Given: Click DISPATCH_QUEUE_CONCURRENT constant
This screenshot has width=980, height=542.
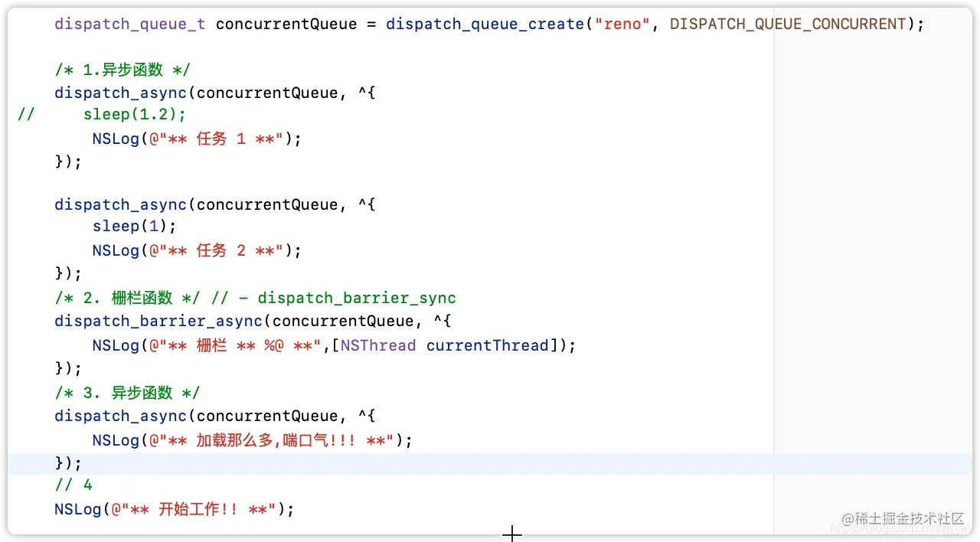Looking at the screenshot, I should click(788, 24).
